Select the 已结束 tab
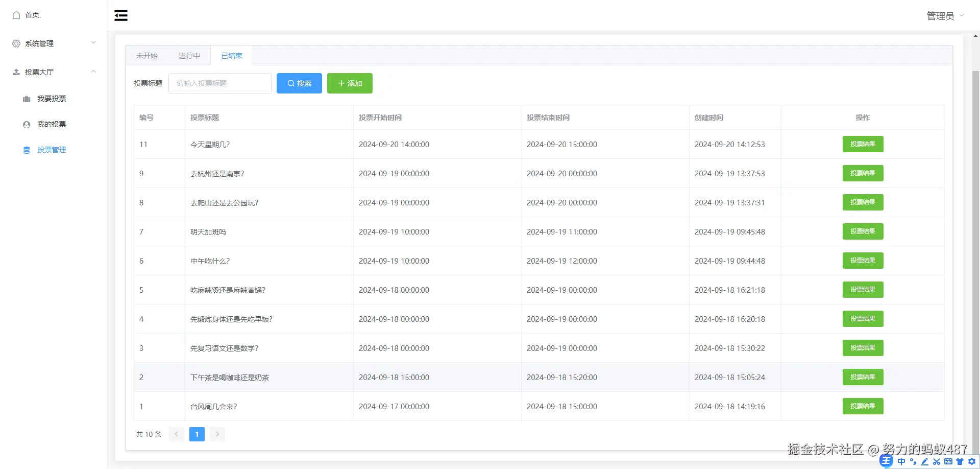The image size is (980, 469). (232, 56)
